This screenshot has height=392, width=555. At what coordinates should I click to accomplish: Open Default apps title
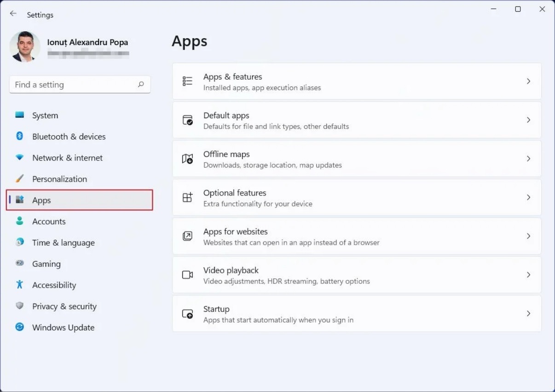coord(226,115)
